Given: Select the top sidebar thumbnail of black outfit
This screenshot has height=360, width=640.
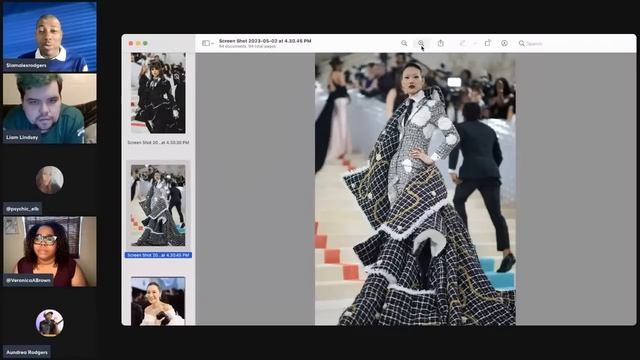Looking at the screenshot, I should pos(158,93).
